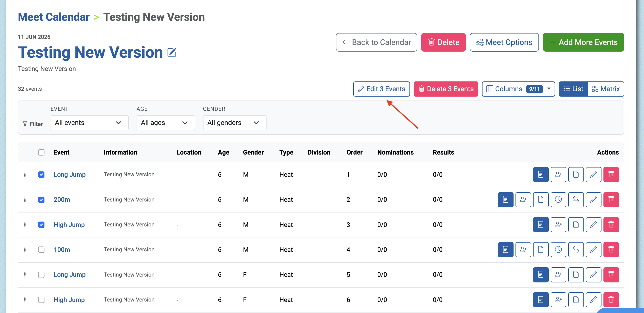Viewport: 644px width, 313px height.
Task: Uncheck the High Jump order 3 checkbox
Action: tap(41, 224)
